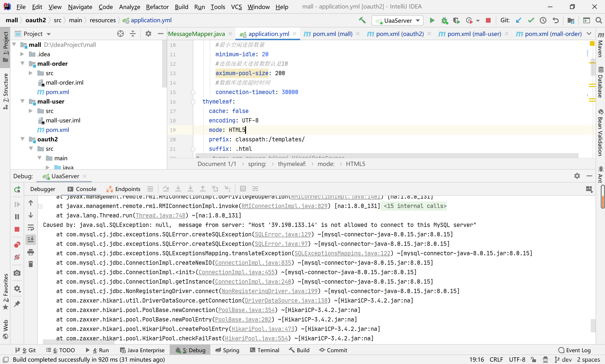The image size is (605, 364).
Task: Toggle scroll to end in console
Action: click(x=31, y=239)
